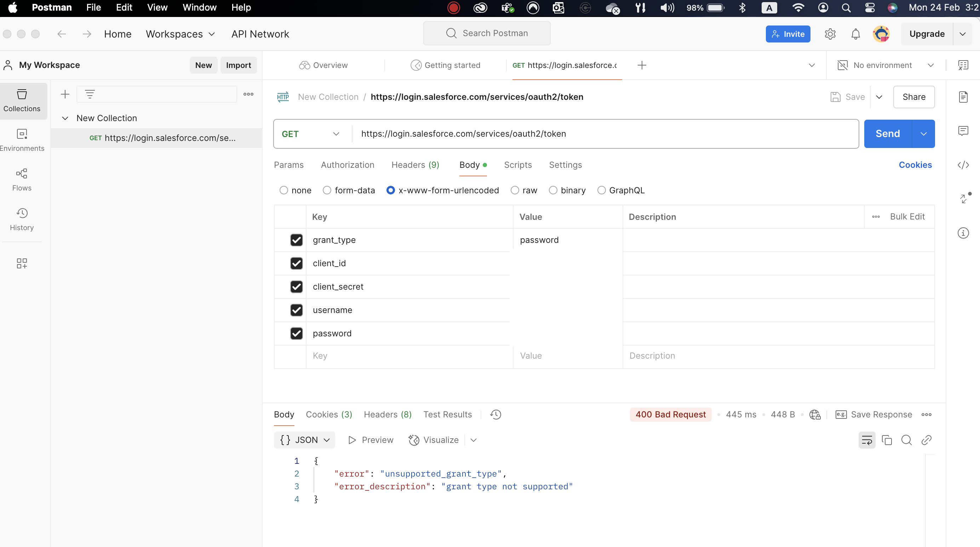Uncheck the client_secret parameter checkbox
980x547 pixels.
[296, 287]
